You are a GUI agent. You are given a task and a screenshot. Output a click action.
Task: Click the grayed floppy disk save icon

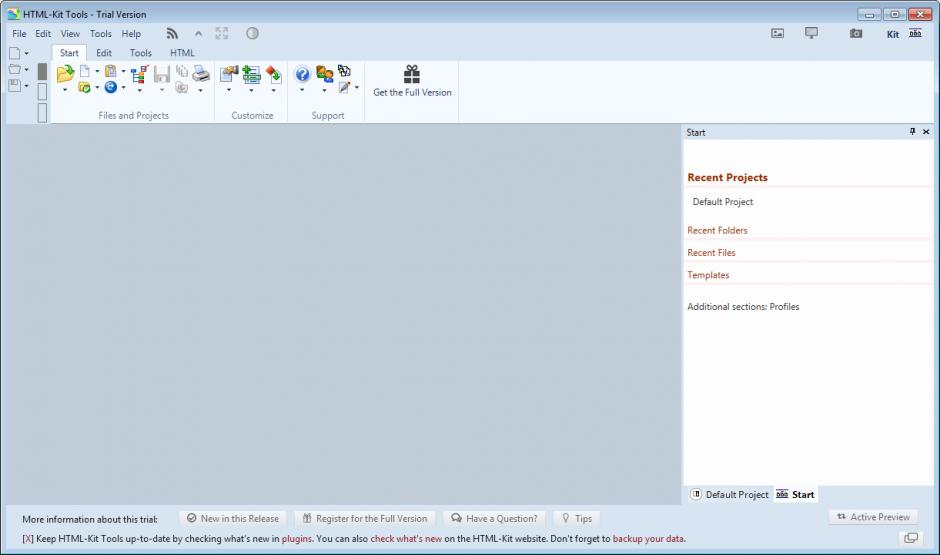pyautogui.click(x=162, y=74)
